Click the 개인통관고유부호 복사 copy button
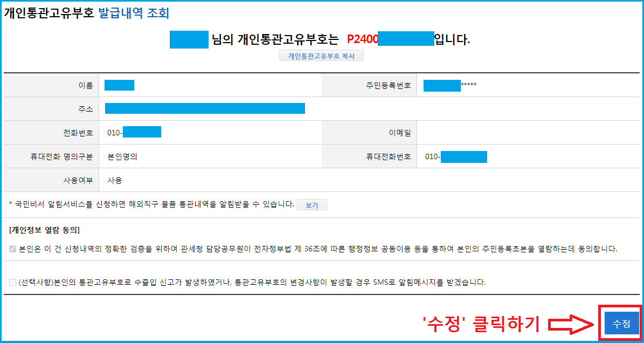644x343 pixels. (321, 54)
